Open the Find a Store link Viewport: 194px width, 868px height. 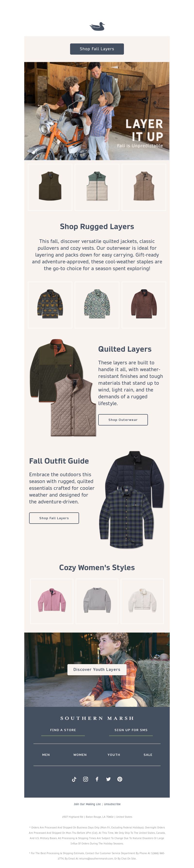(63, 730)
